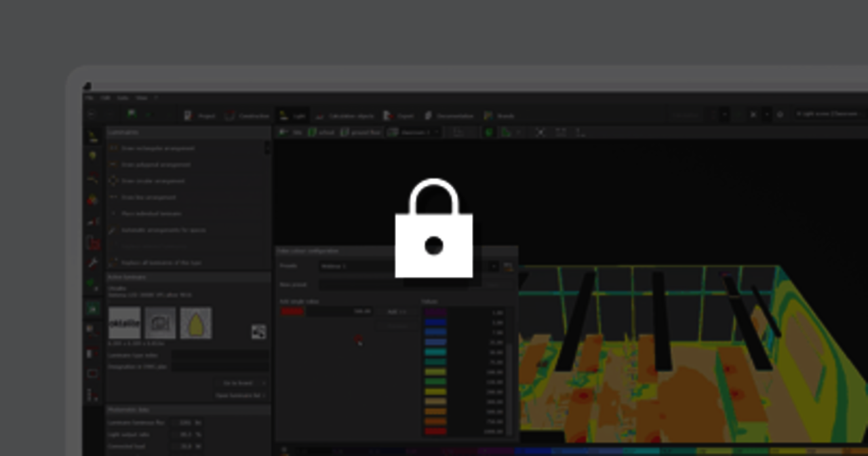Click the swap icon beside luminaire thumbnails
868x456 pixels.
coord(258,331)
